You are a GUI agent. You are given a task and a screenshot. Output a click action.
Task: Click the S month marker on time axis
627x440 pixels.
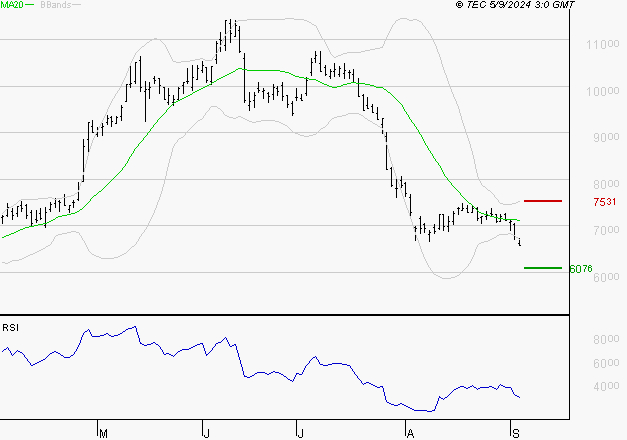tap(516, 434)
